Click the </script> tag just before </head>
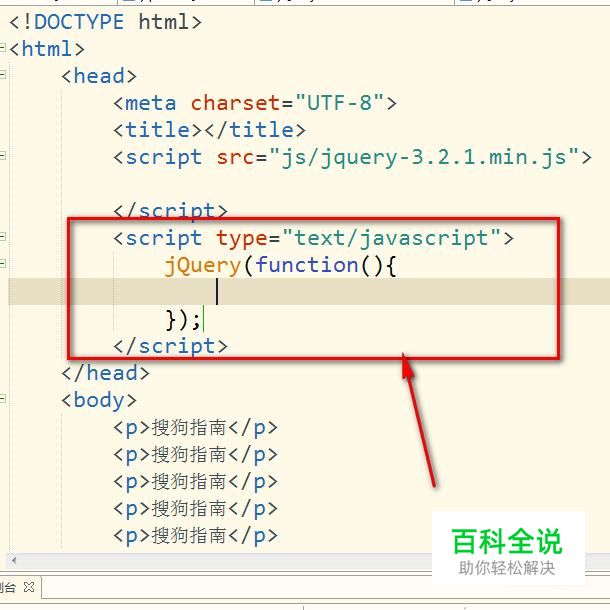The width and height of the screenshot is (610, 610). click(x=170, y=346)
